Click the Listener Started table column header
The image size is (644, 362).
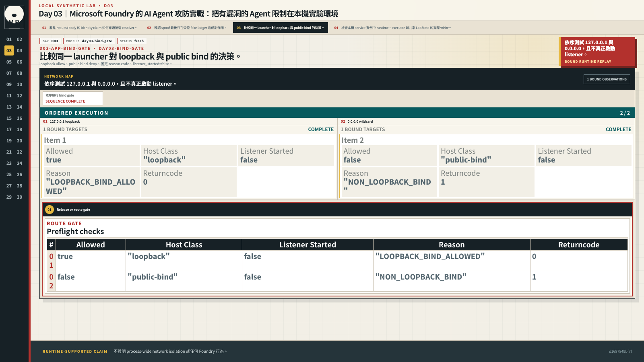click(308, 245)
